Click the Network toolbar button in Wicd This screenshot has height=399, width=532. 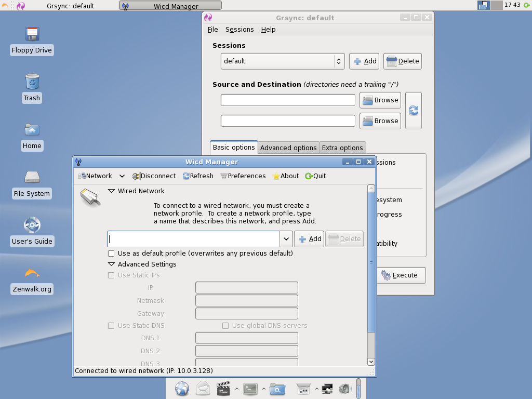[x=95, y=176]
